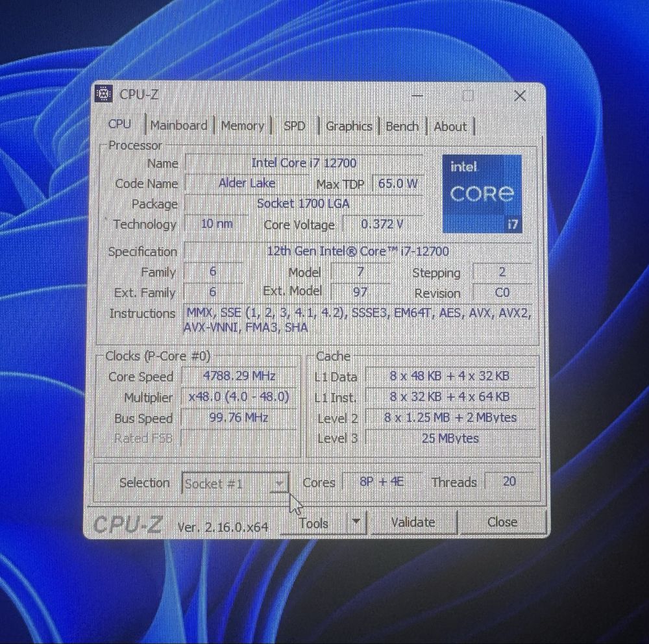The height and width of the screenshot is (644, 649).
Task: Click the Ver. 2.16.0.x64 version text
Action: (223, 526)
